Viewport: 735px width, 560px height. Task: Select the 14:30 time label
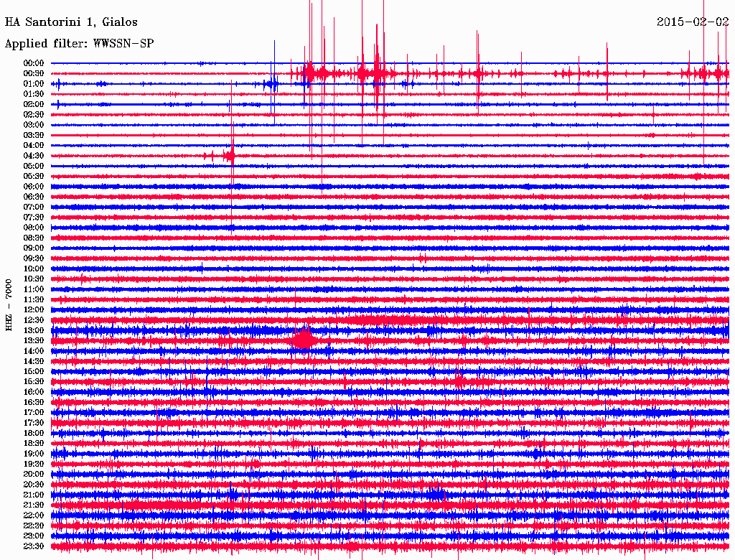[x=34, y=361]
